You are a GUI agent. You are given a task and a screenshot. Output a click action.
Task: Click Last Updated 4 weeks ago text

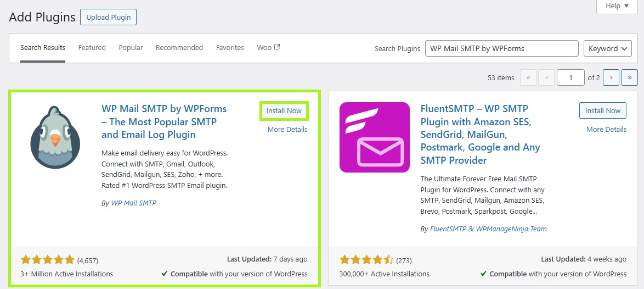coord(584,259)
